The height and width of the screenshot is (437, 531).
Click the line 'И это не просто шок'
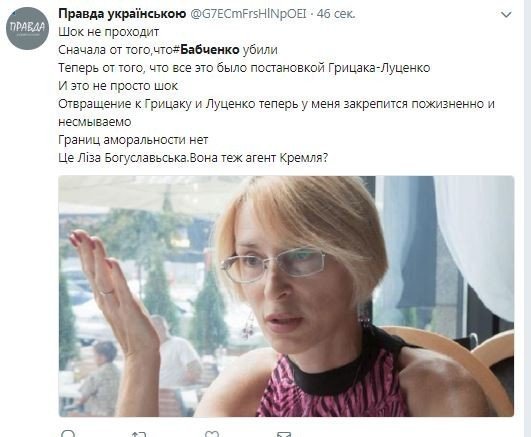point(118,86)
